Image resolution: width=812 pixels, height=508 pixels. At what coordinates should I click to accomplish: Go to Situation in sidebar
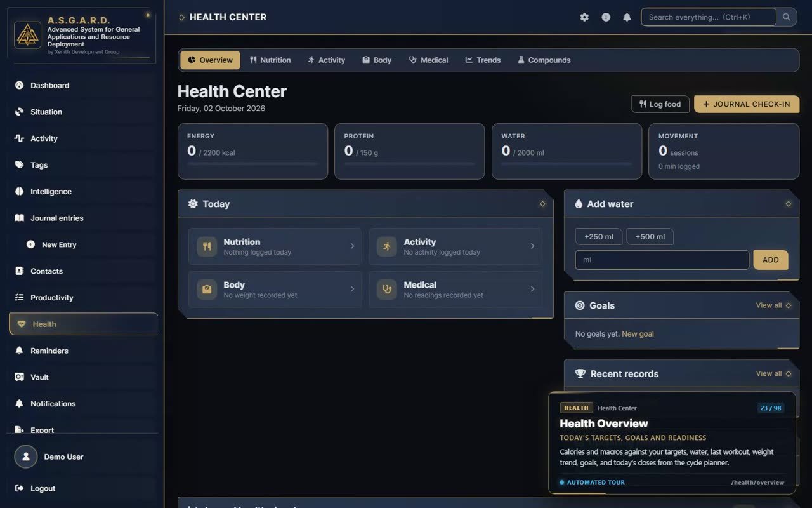coord(82,112)
